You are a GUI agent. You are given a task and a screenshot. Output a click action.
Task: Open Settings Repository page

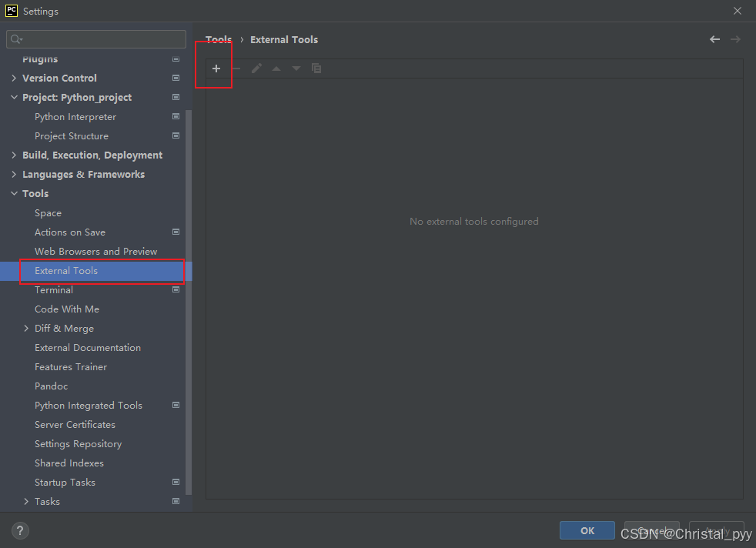78,444
